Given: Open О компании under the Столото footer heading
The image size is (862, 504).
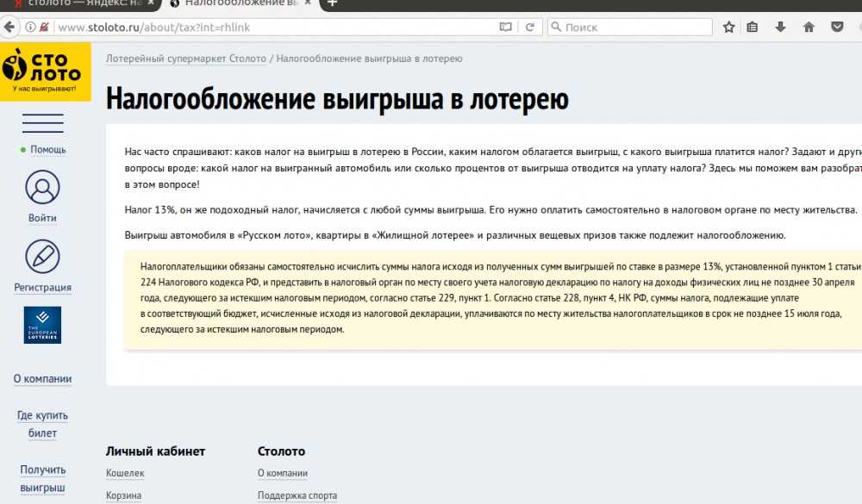Looking at the screenshot, I should (283, 473).
